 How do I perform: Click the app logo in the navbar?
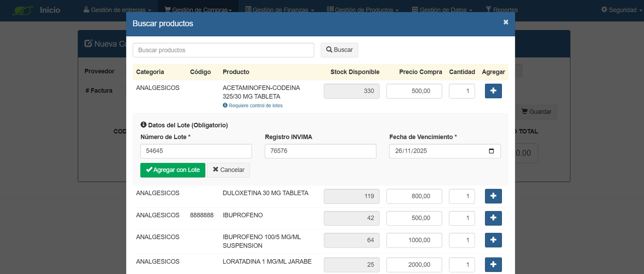pyautogui.click(x=23, y=10)
